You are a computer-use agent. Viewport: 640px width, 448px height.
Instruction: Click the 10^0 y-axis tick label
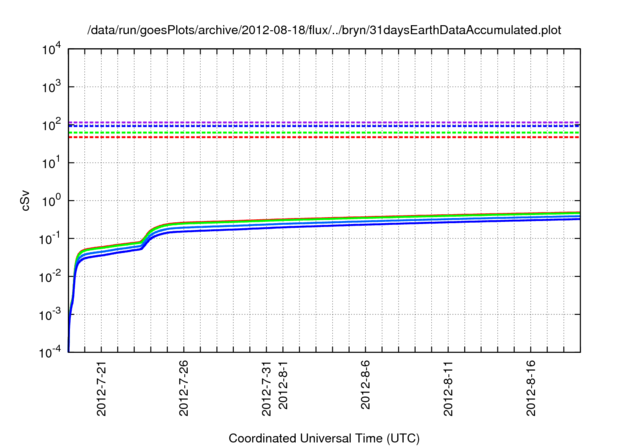pos(52,201)
